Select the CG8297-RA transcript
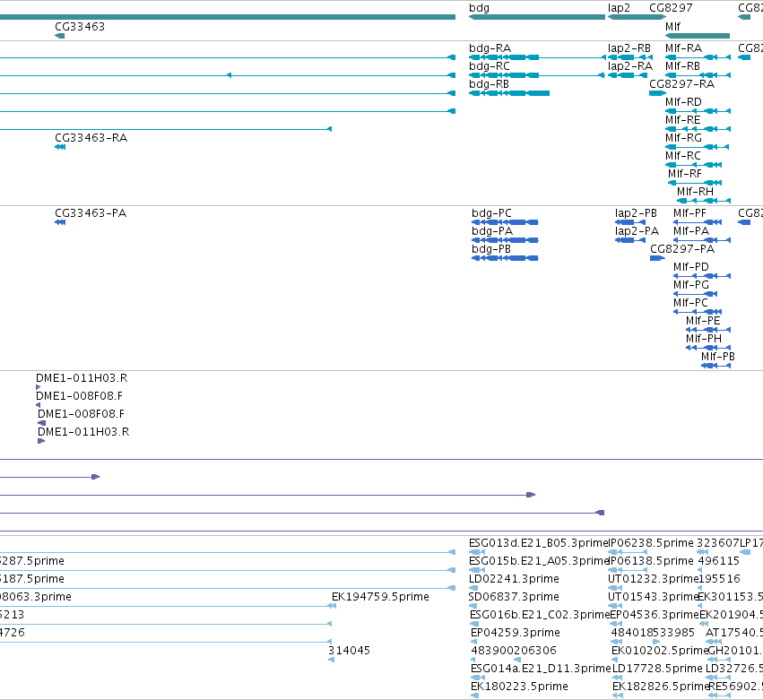 click(x=658, y=93)
